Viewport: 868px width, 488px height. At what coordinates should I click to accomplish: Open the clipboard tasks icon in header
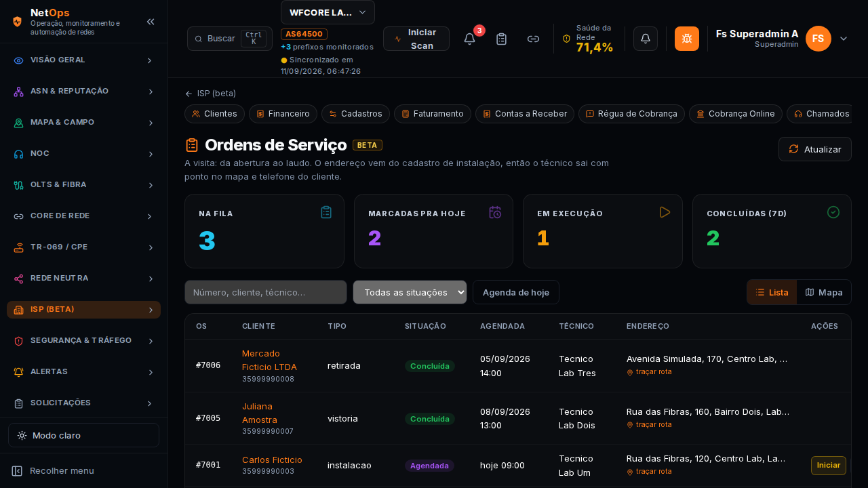[x=502, y=39]
